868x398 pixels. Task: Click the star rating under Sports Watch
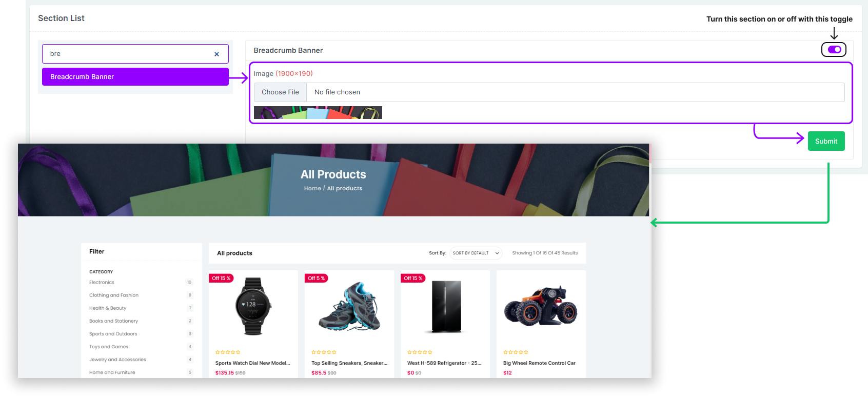pos(228,352)
